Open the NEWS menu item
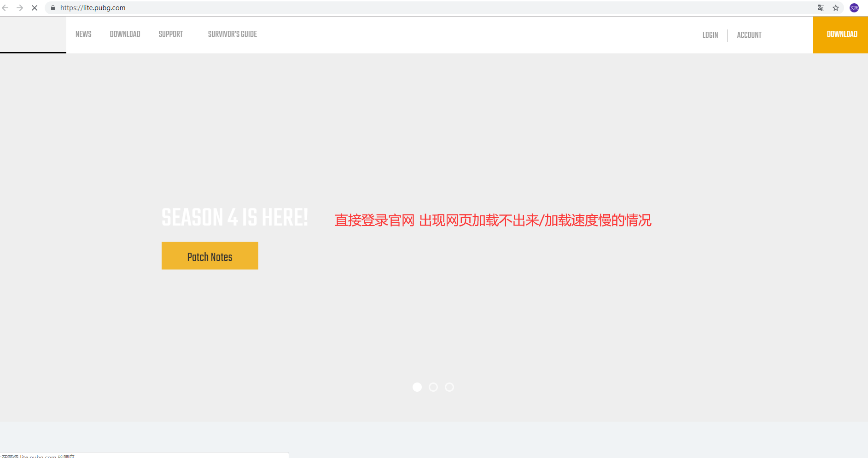 pyautogui.click(x=83, y=34)
